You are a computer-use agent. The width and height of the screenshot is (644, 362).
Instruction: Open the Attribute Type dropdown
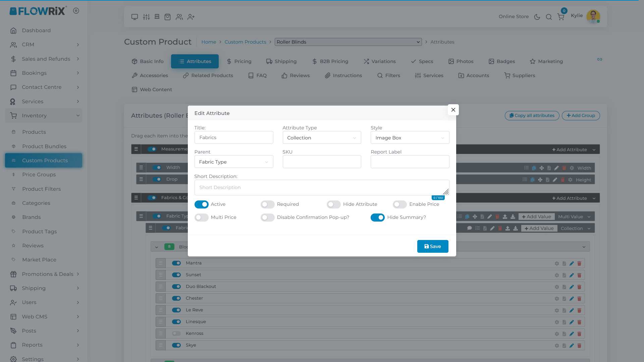(x=322, y=138)
